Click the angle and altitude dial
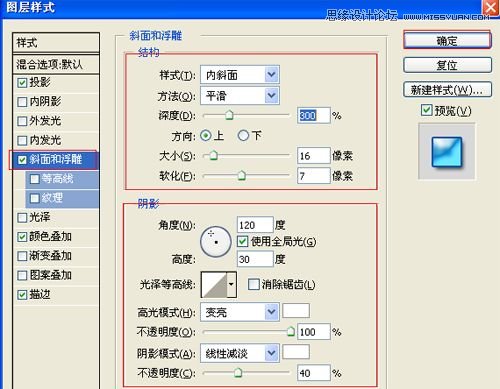 point(216,242)
